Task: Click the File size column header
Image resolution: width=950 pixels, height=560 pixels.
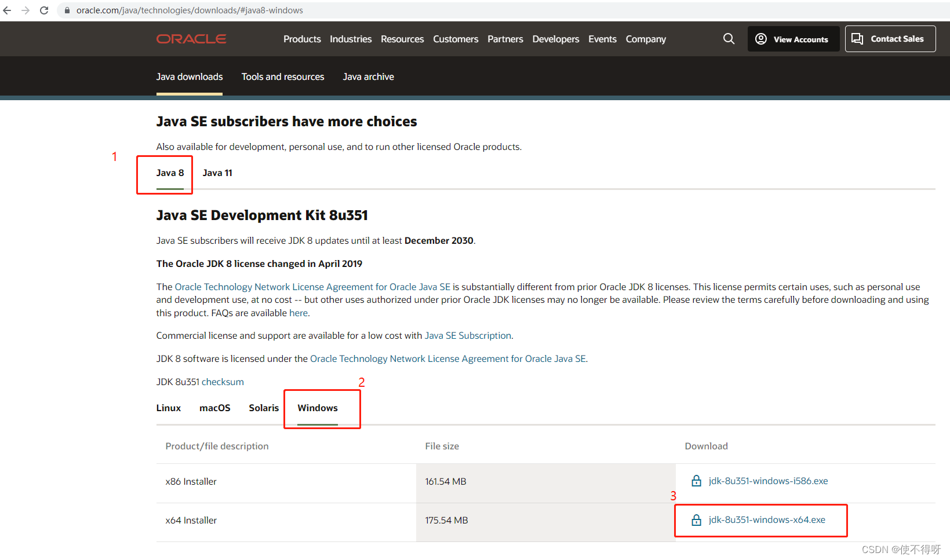Action: [x=442, y=446]
